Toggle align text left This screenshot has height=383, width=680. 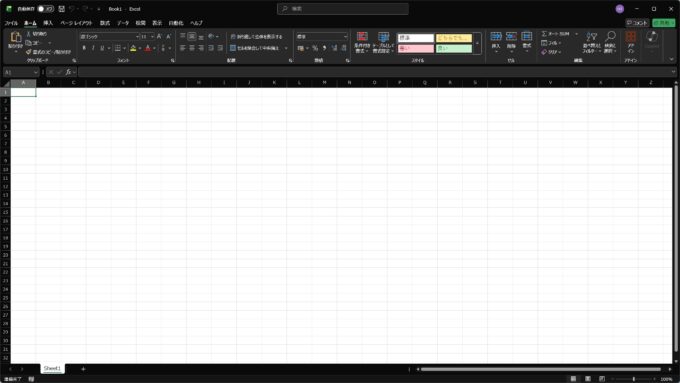(183, 48)
